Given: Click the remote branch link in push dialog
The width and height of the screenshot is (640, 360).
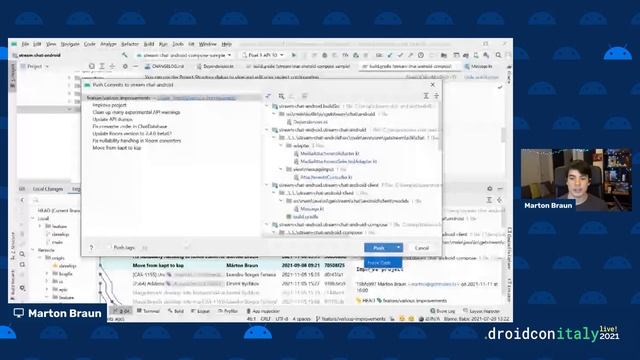Looking at the screenshot, I should point(196,98).
